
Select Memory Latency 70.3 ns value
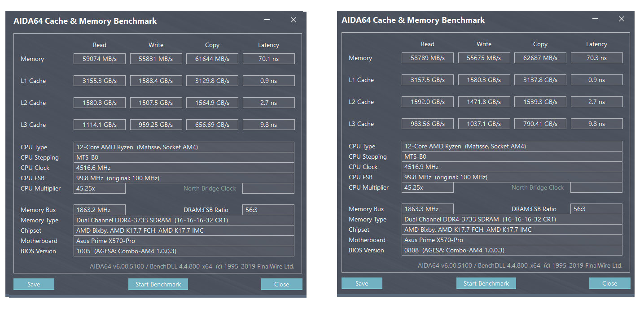click(x=597, y=58)
